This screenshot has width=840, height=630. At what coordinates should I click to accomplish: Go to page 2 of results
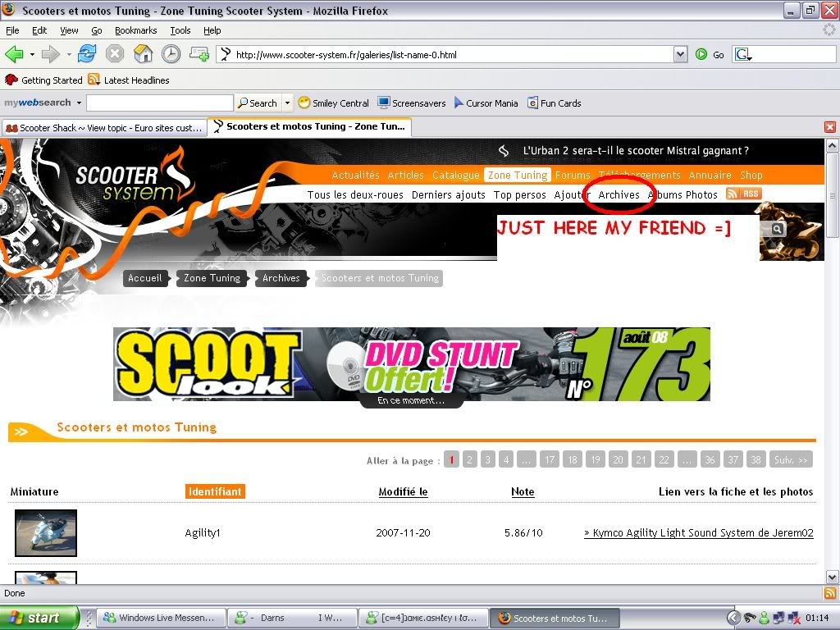tap(469, 460)
